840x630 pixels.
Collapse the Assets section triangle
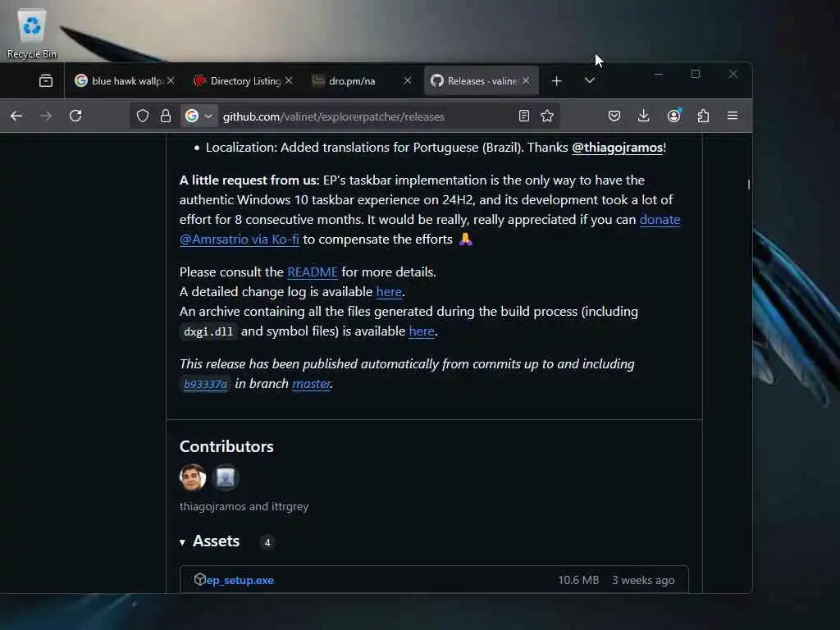[x=182, y=542]
